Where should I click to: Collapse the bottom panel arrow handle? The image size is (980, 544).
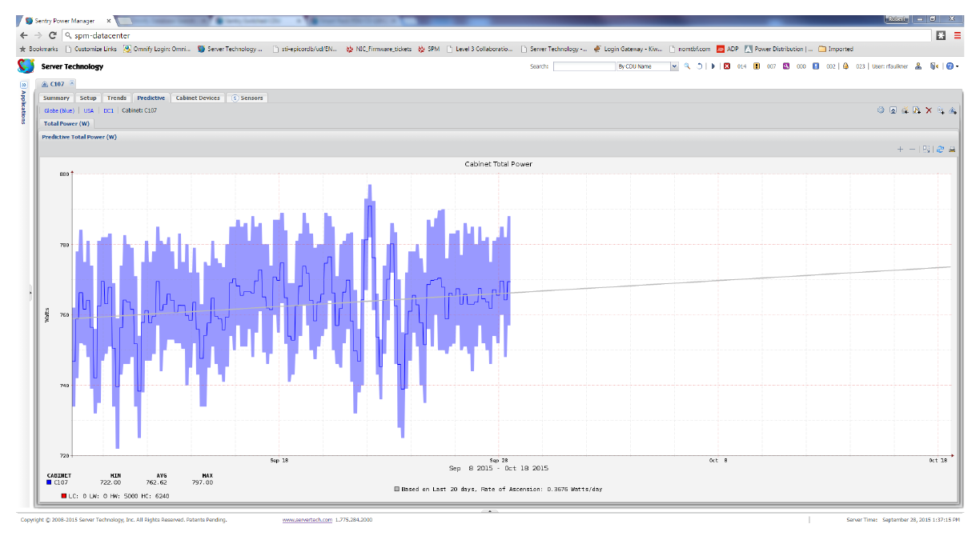(490, 510)
